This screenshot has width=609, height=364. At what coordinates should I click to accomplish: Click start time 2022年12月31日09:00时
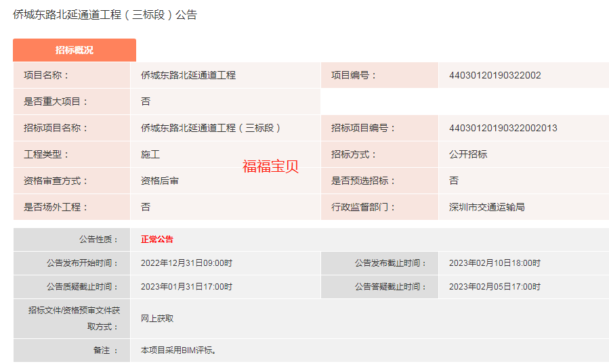point(186,263)
